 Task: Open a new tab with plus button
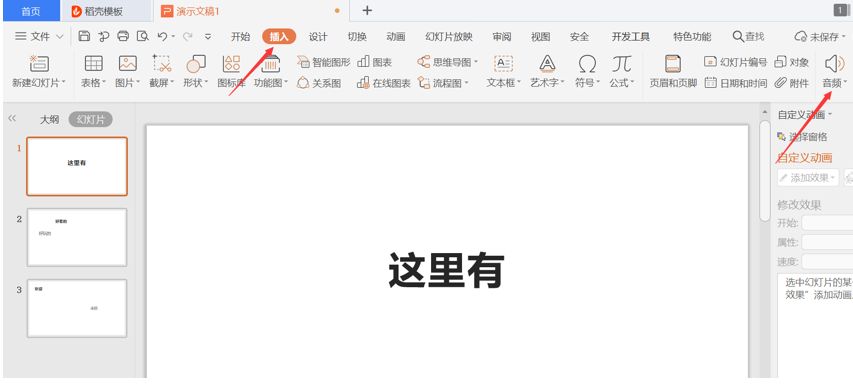(367, 11)
